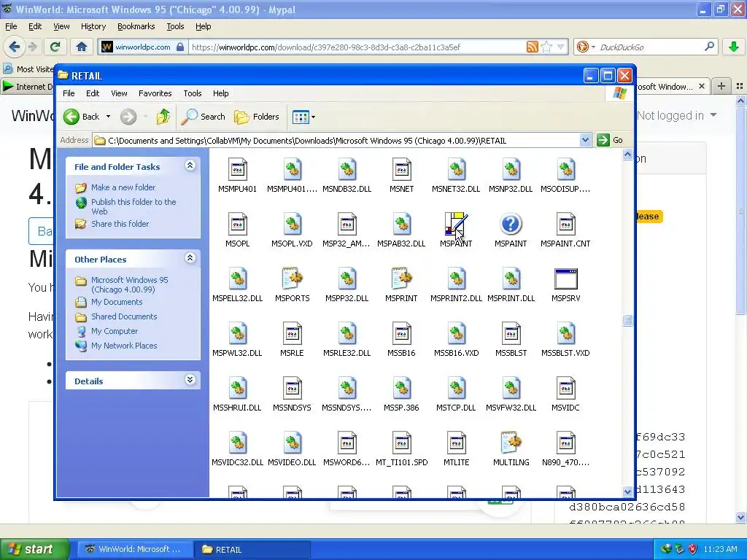Open the Mypal History menu
Image resolution: width=747 pixels, height=560 pixels.
click(x=93, y=26)
